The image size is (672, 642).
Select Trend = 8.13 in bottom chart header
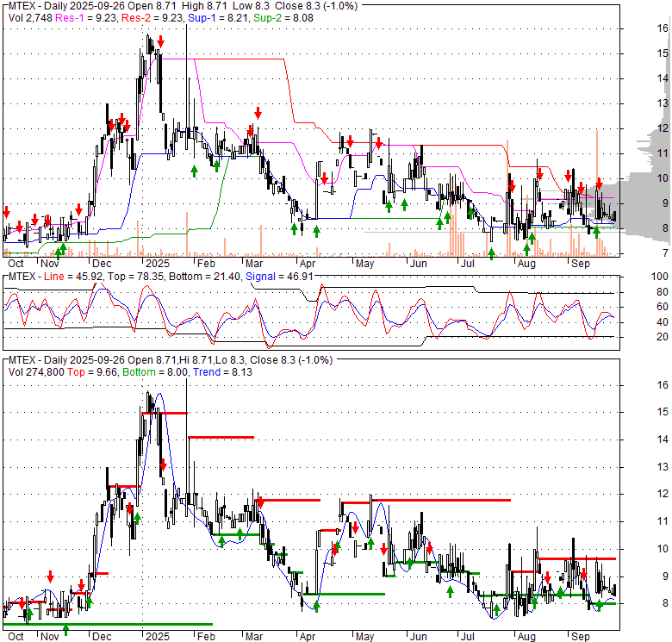(x=222, y=372)
